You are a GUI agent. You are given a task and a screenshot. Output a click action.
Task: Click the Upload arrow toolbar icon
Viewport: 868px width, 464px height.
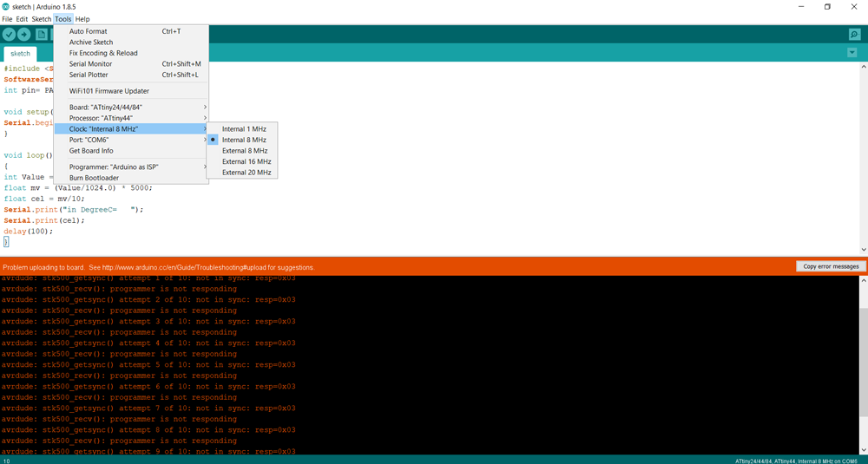point(23,35)
